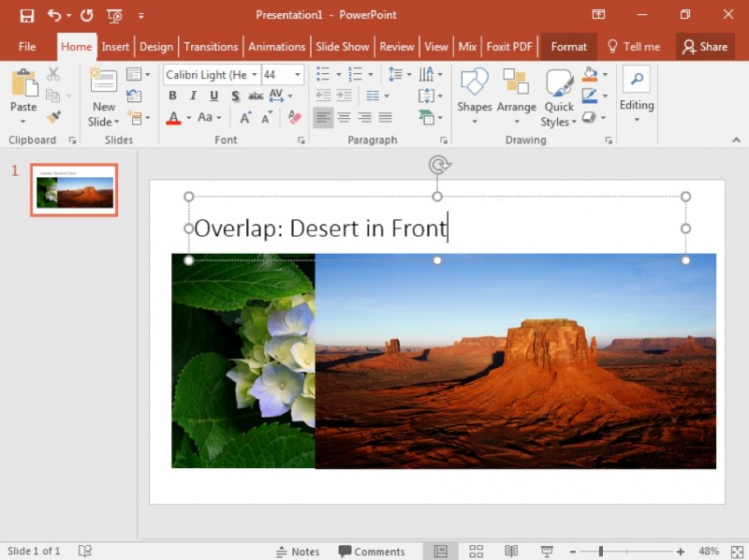This screenshot has height=560, width=749.
Task: Click the Share button
Action: coord(705,47)
